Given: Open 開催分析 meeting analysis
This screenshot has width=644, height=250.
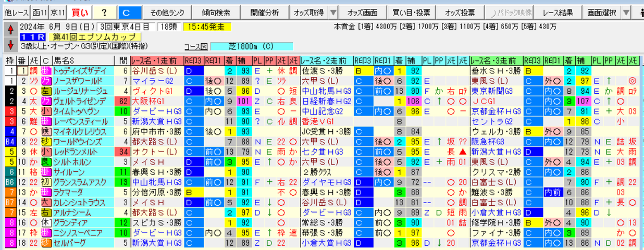Looking at the screenshot, I should click(x=264, y=12).
